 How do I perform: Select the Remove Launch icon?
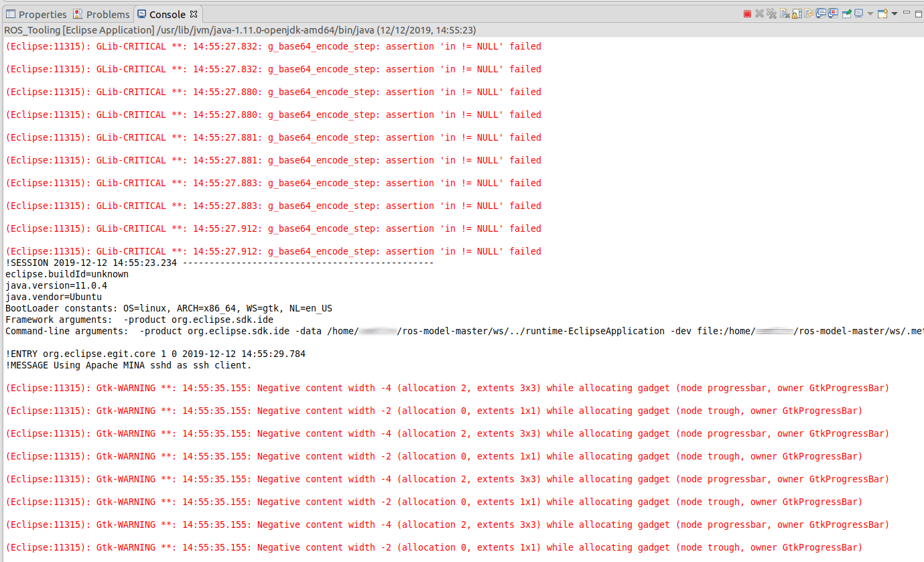pos(759,13)
